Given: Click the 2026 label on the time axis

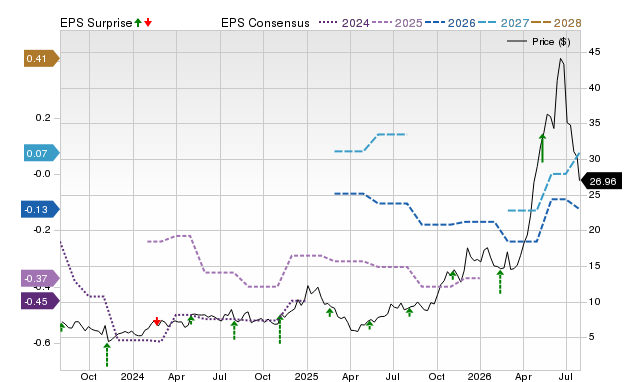Looking at the screenshot, I should 479,376.
